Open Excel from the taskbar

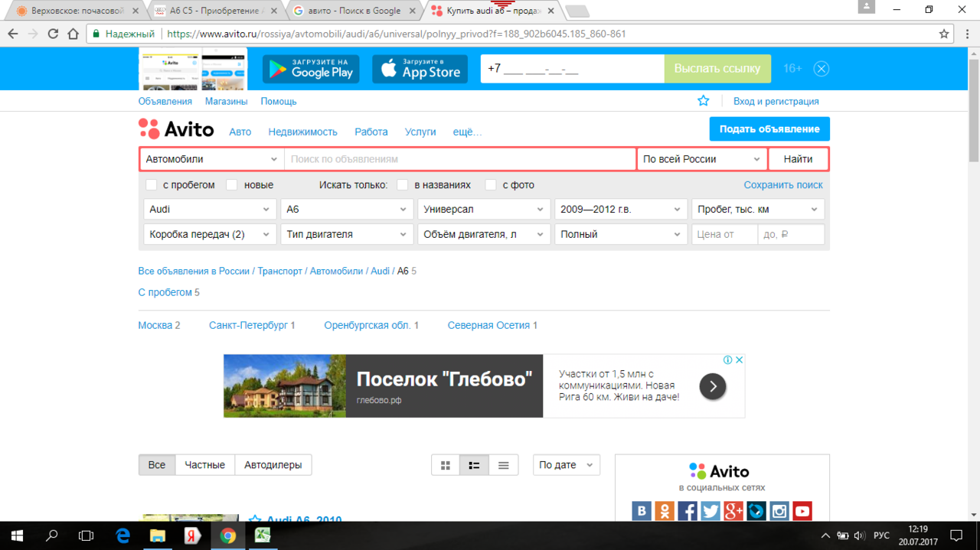pyautogui.click(x=263, y=535)
